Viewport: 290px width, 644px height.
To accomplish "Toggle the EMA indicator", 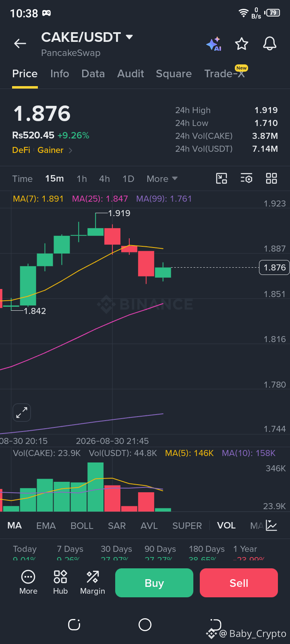I will click(46, 526).
